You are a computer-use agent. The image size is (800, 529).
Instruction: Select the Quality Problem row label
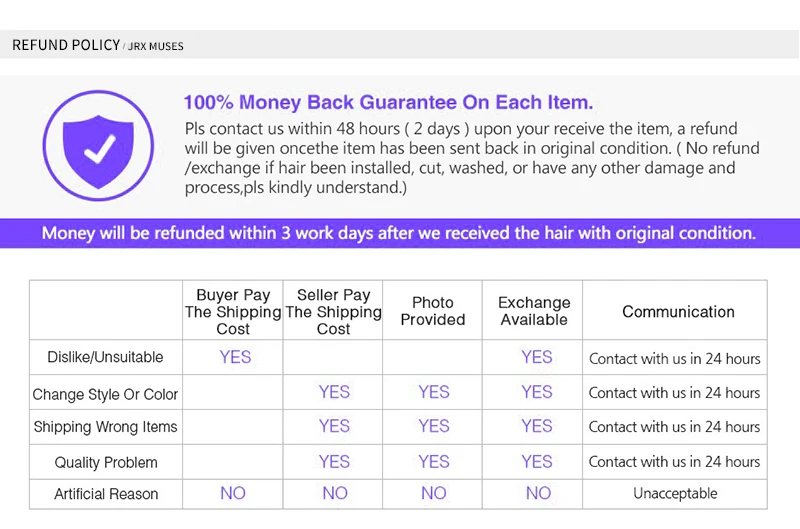point(106,463)
